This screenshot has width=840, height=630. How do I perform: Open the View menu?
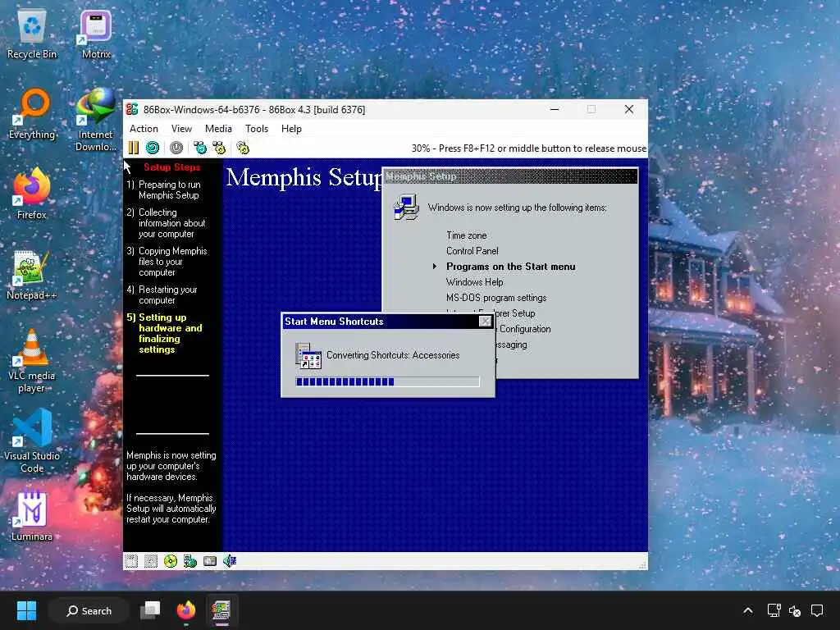click(181, 129)
